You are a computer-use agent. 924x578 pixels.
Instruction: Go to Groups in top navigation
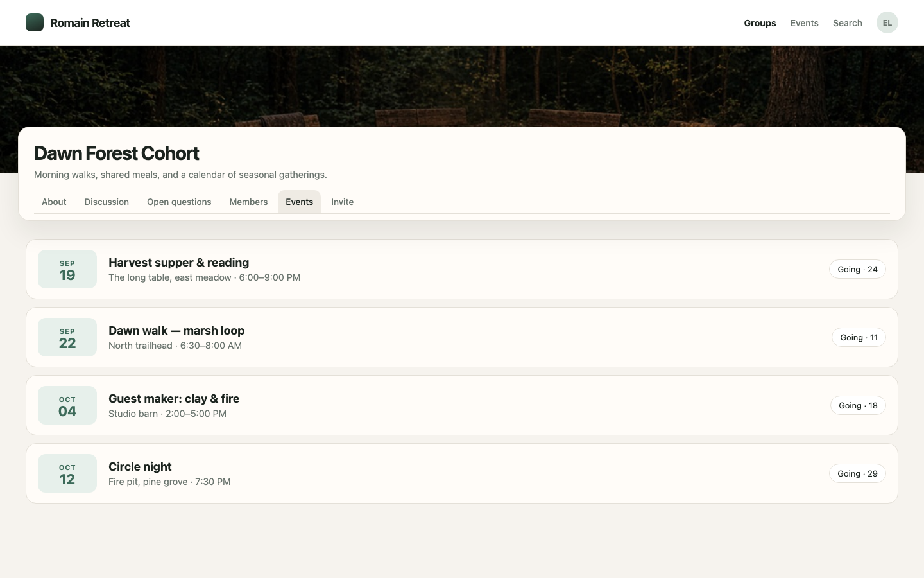click(760, 23)
